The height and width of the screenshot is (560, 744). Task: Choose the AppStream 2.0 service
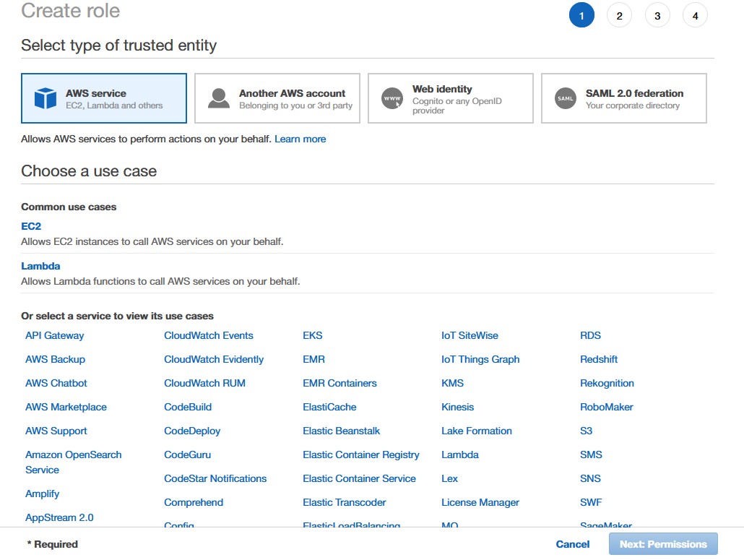[59, 517]
